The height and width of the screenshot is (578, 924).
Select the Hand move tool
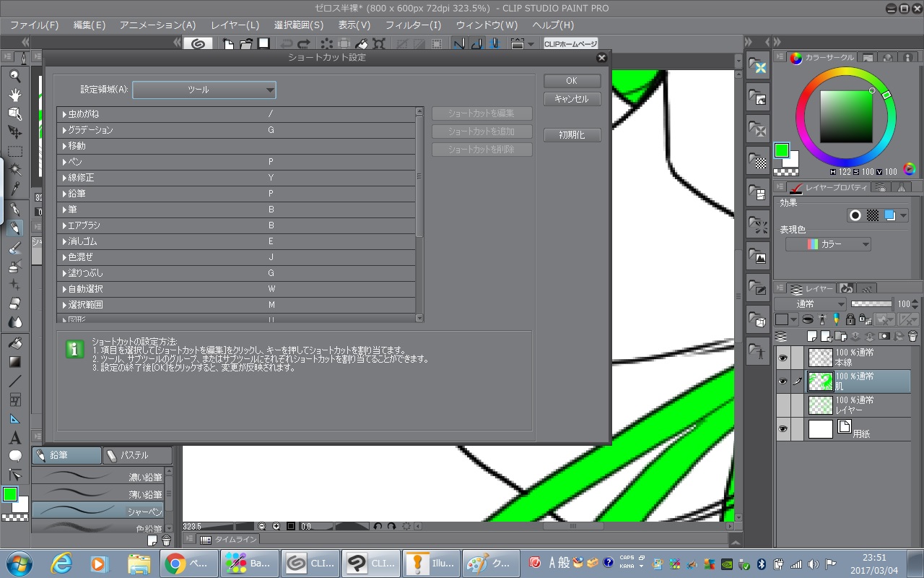click(x=15, y=95)
